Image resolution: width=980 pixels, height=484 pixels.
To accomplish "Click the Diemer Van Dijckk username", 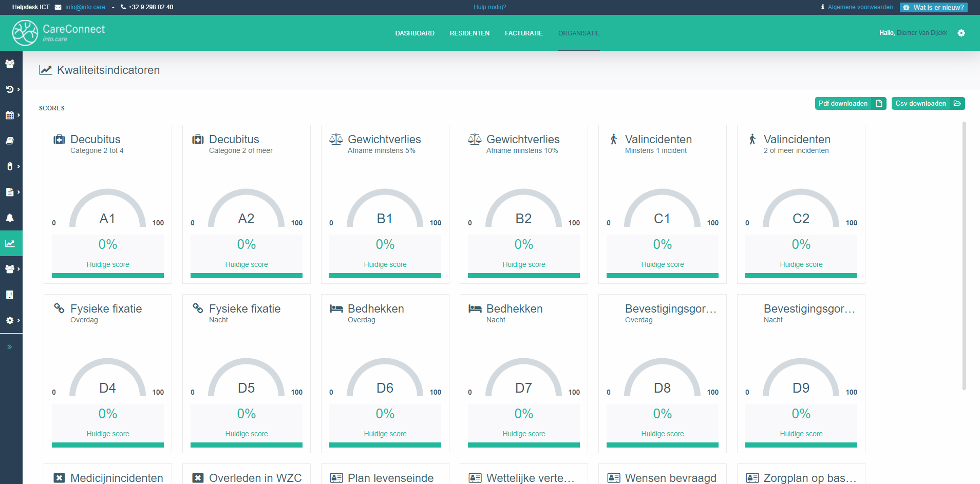I will [922, 33].
